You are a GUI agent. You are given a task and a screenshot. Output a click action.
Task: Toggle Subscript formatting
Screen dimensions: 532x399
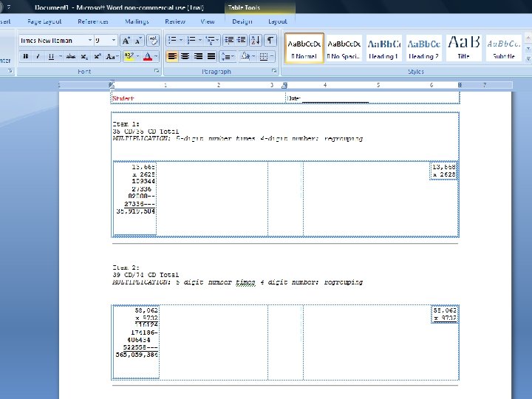(84, 56)
